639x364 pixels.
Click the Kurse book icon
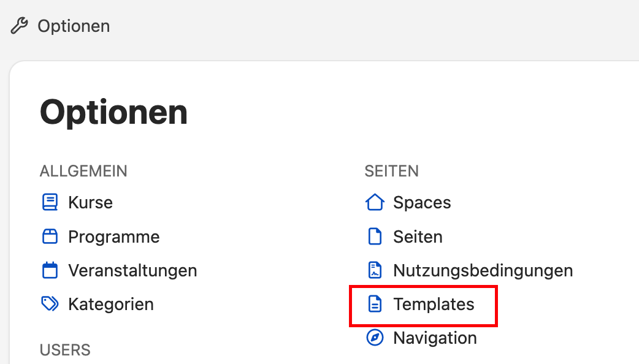[x=50, y=202]
